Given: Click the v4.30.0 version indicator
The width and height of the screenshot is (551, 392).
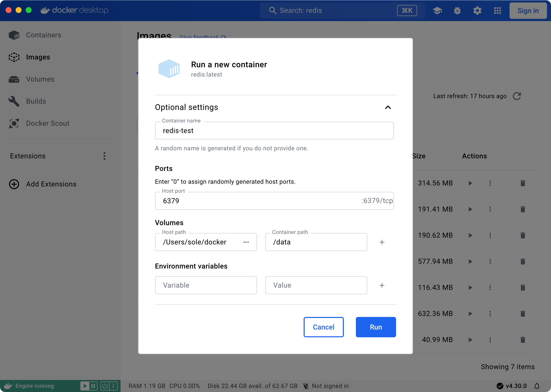Looking at the screenshot, I should coord(512,386).
